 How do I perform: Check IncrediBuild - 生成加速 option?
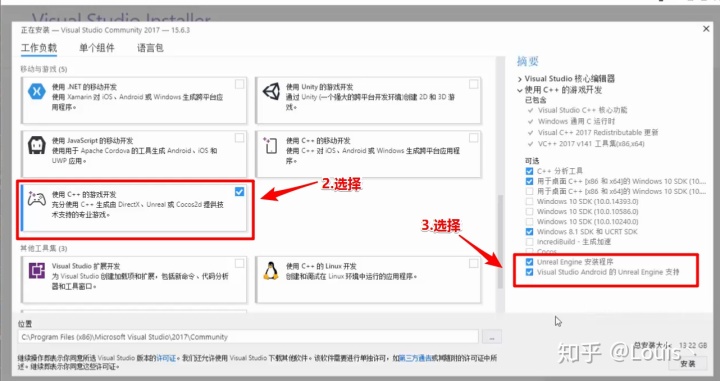[x=529, y=241]
